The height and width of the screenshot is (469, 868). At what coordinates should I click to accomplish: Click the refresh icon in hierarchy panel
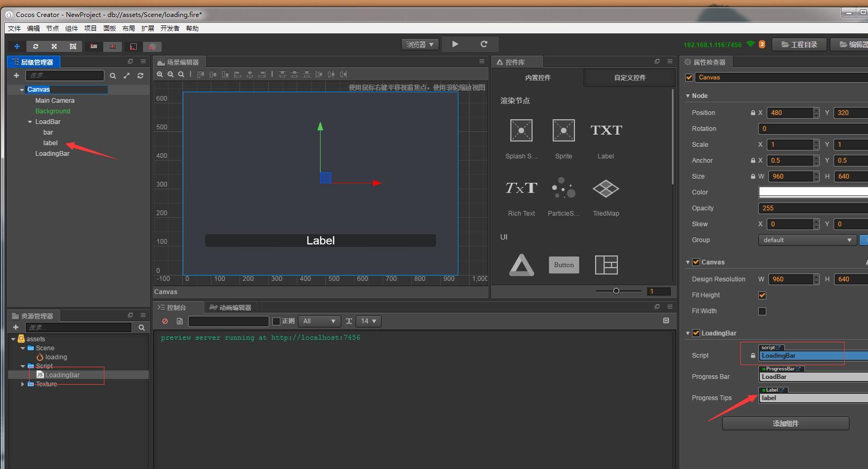pyautogui.click(x=140, y=76)
